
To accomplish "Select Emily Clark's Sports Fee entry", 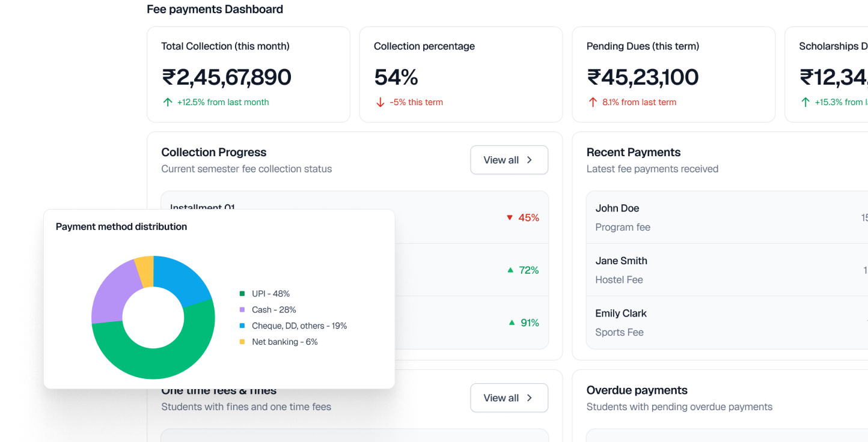I will (721, 322).
